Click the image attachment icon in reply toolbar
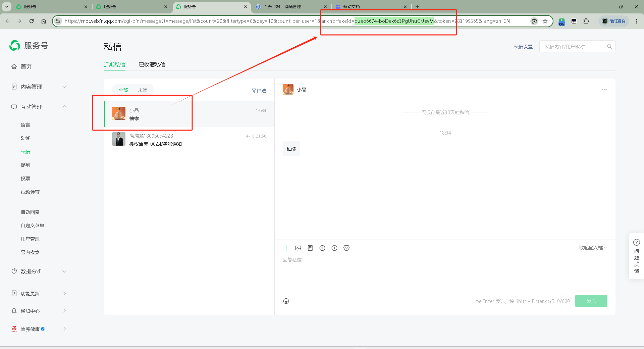This screenshot has height=349, width=644. (298, 248)
